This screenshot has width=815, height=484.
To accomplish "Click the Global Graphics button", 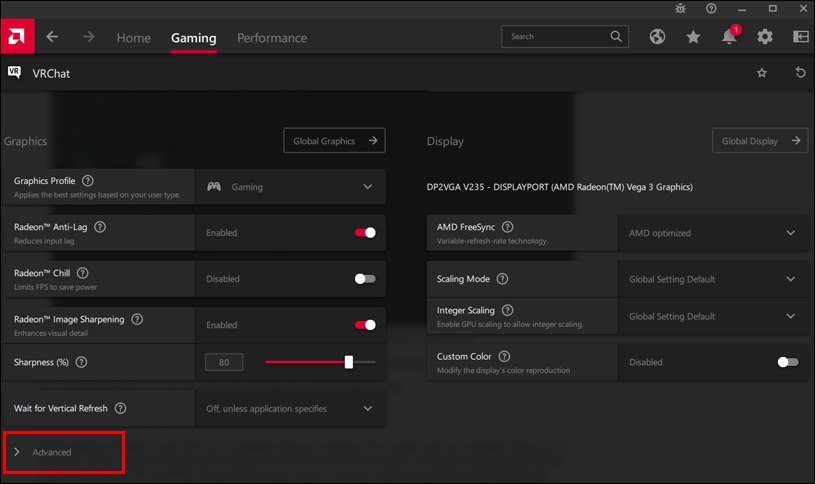I will 334,141.
